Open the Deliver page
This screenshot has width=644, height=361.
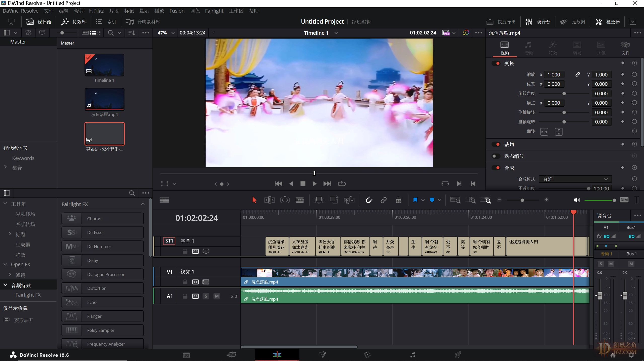[x=458, y=355]
